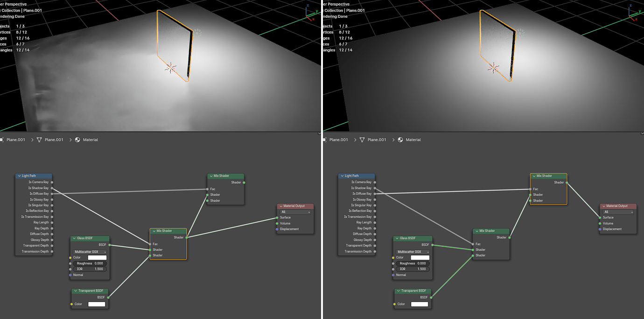Viewport: 644px width, 319px height.
Task: Click Glass BSDF Color swatch in right editor
Action: click(420, 257)
